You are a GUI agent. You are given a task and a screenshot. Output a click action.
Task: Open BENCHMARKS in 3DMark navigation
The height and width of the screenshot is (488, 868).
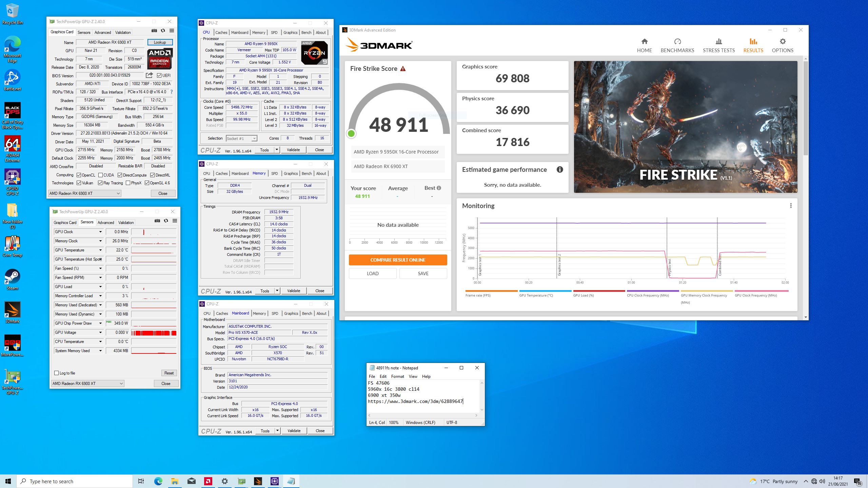[x=677, y=46]
